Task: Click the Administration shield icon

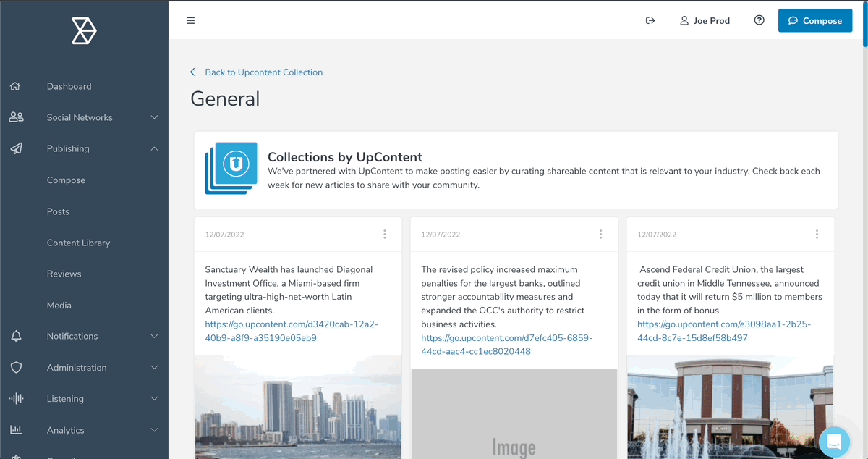Action: click(x=16, y=368)
